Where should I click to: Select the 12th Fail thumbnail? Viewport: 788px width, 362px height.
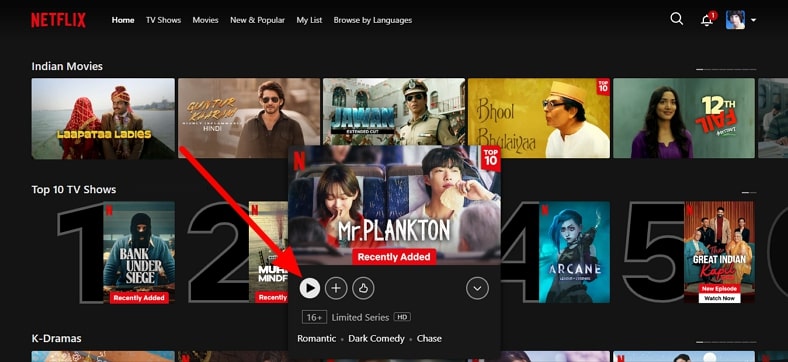(x=684, y=118)
